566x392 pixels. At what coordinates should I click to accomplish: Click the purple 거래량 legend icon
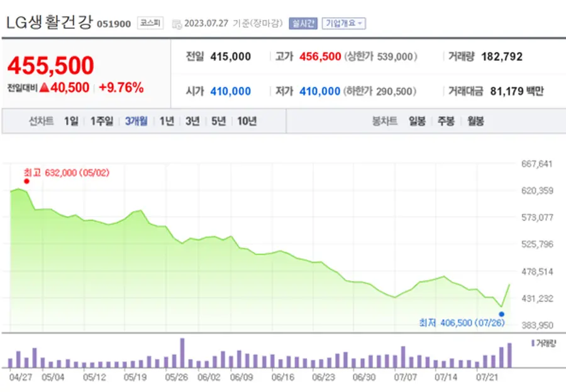(533, 343)
